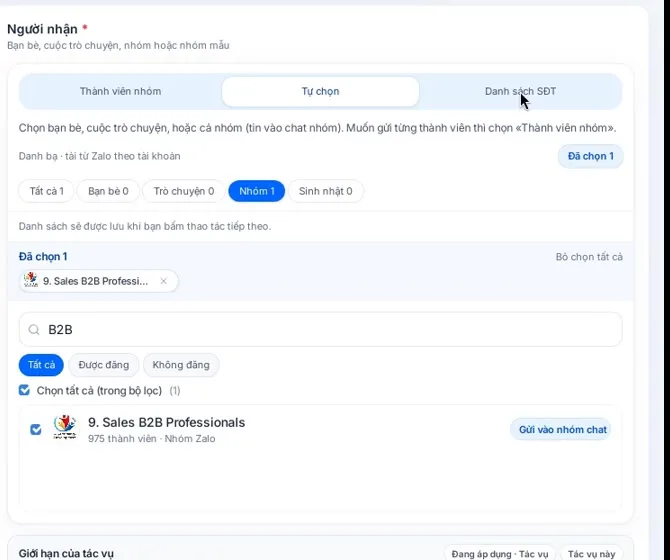670x560 pixels.
Task: Click Gửi vào nhóm chat button
Action: 562,430
